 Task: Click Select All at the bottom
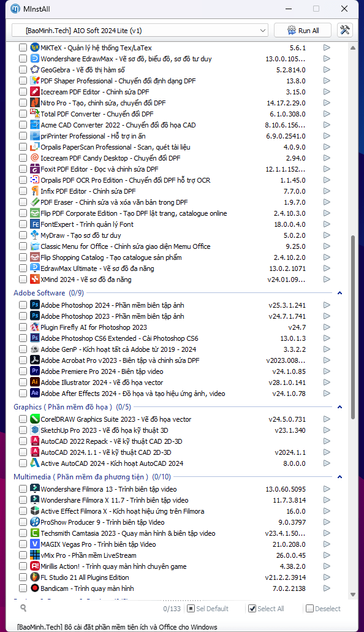[266, 608]
